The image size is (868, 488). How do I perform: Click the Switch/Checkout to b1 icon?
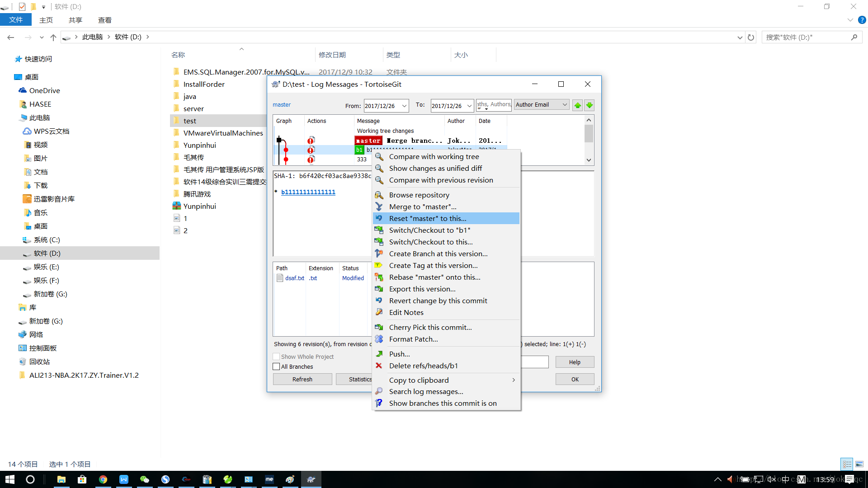pyautogui.click(x=379, y=230)
